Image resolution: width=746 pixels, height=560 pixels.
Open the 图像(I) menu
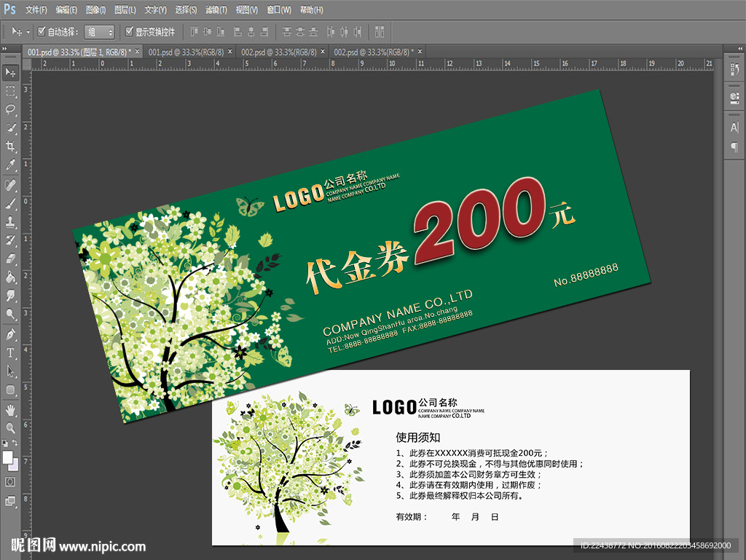pos(95,9)
